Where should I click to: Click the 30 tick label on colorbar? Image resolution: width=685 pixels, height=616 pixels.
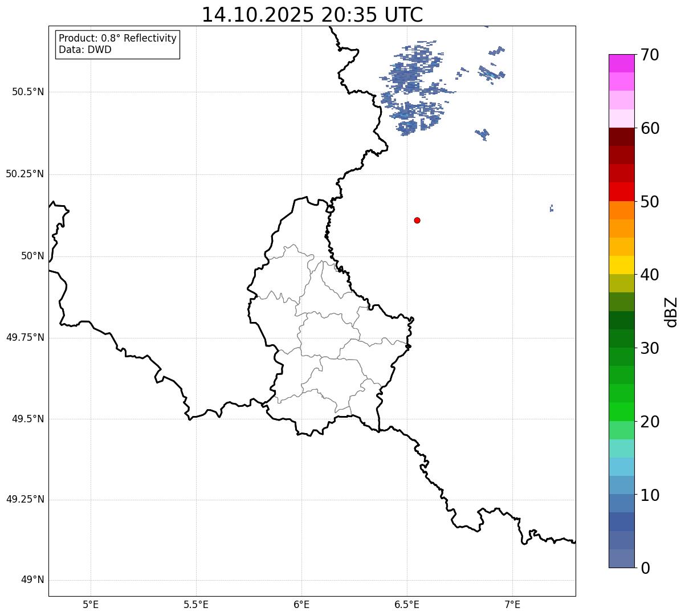click(650, 348)
